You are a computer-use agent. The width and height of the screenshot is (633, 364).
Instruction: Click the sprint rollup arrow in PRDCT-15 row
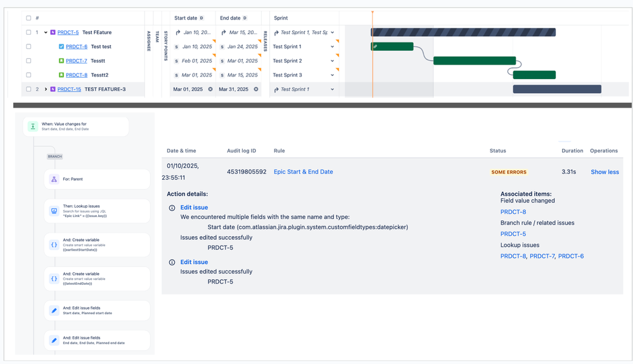tap(276, 89)
